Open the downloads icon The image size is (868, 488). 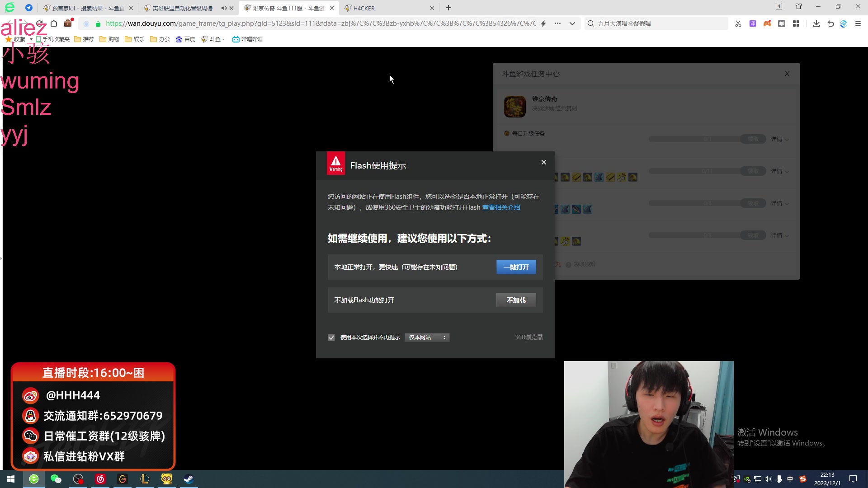click(x=816, y=23)
